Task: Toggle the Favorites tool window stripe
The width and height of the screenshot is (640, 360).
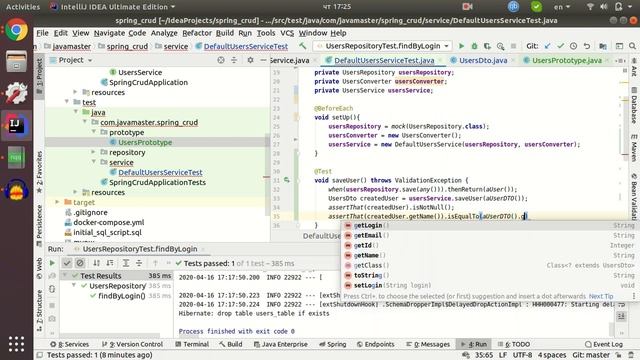Action: coord(39,172)
